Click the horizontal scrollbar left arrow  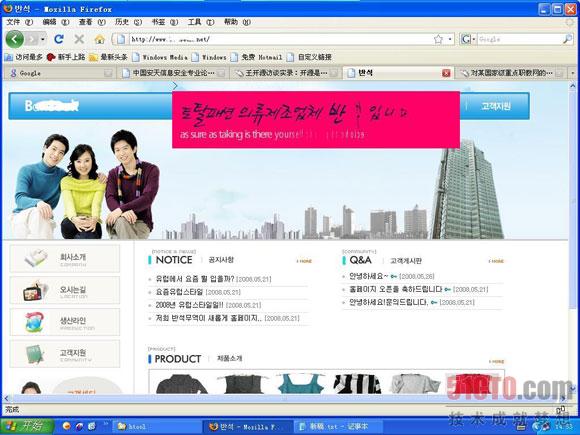coord(6,398)
